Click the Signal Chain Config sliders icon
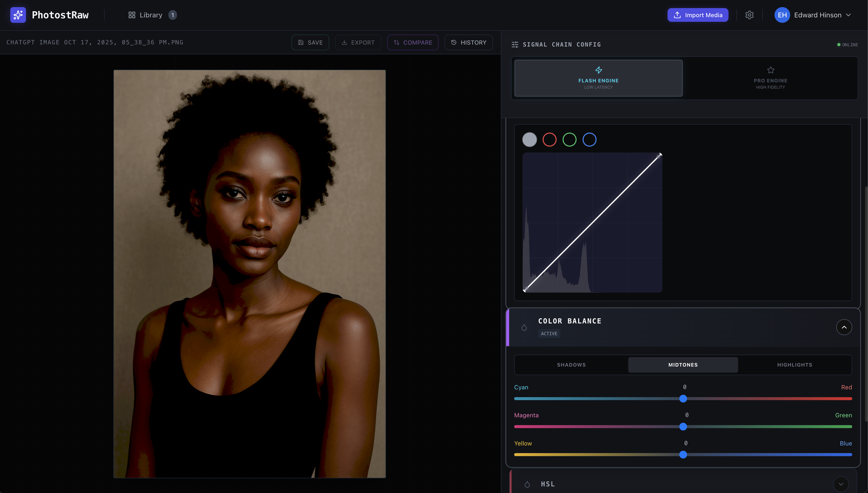Screen dimensions: 868x493 coord(515,44)
